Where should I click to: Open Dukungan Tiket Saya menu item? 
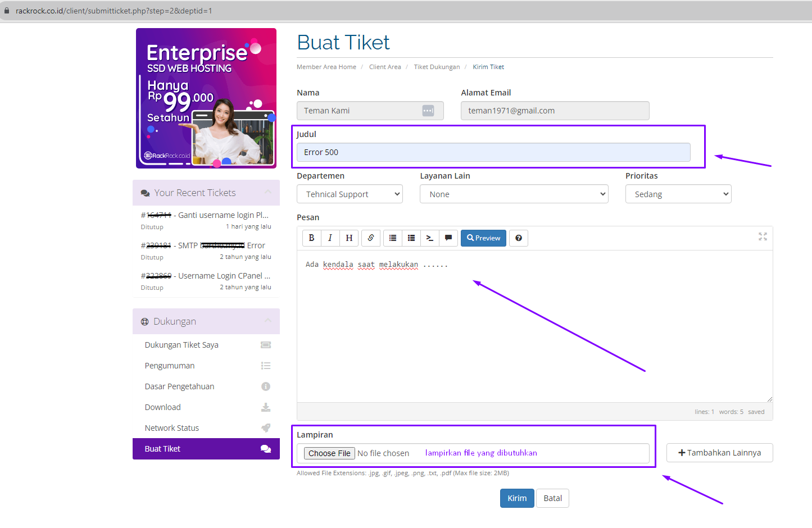point(182,345)
